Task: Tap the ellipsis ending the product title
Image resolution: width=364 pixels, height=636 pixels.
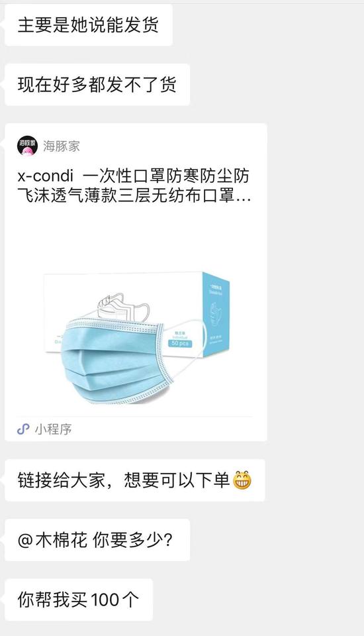Action: click(x=243, y=198)
